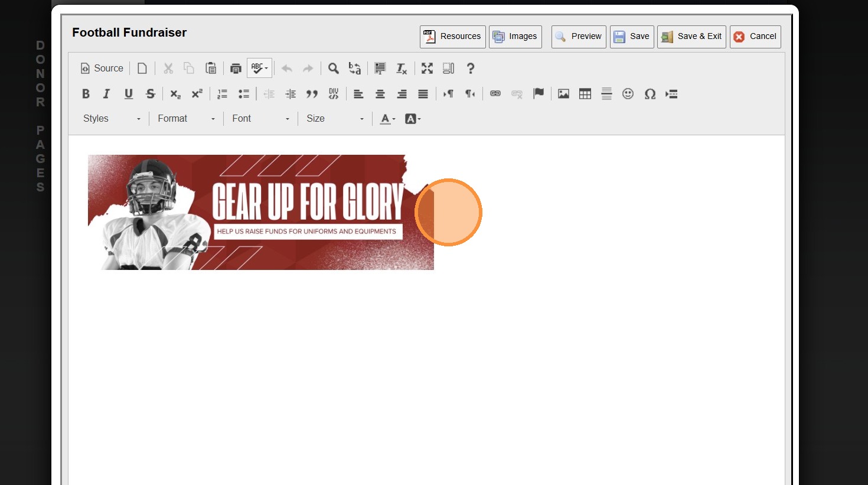This screenshot has height=485, width=868.
Task: Toggle bold formatting
Action: [x=86, y=94]
